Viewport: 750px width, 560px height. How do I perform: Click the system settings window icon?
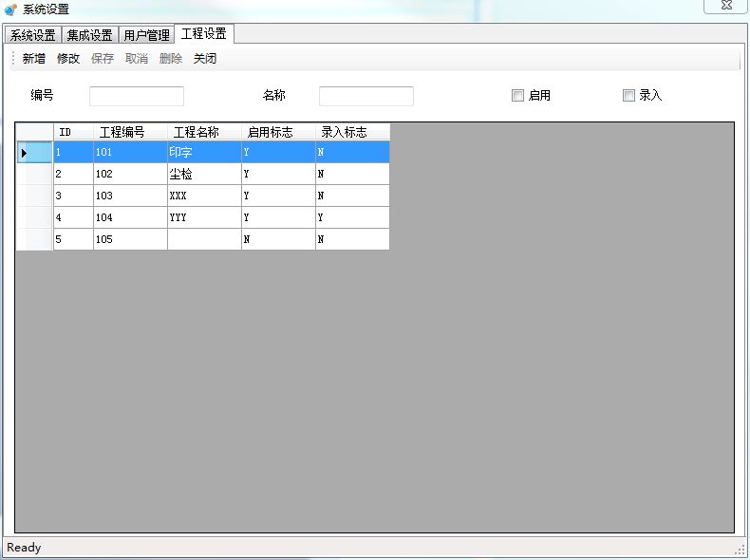pos(10,9)
